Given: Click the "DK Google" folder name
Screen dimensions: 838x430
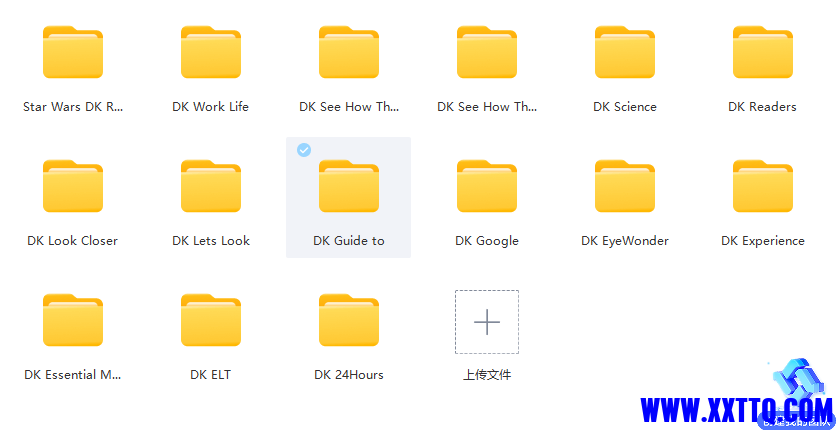Looking at the screenshot, I should click(x=487, y=241).
